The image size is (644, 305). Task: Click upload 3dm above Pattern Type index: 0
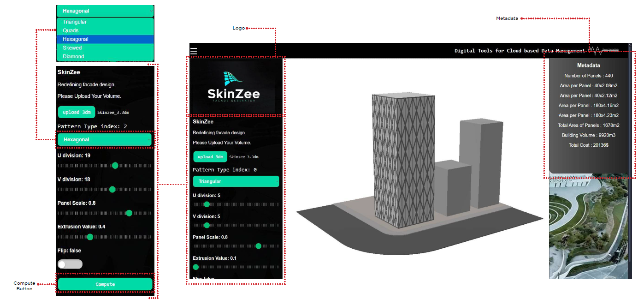click(x=210, y=157)
